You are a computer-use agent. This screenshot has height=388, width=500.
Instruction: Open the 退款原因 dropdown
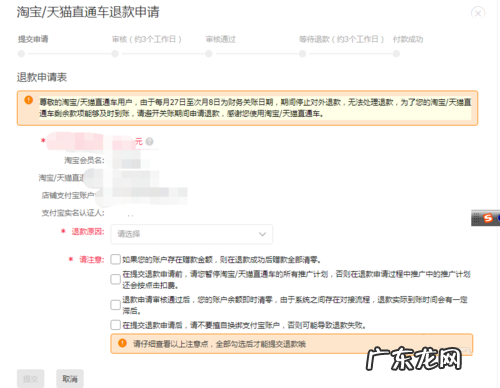192,234
